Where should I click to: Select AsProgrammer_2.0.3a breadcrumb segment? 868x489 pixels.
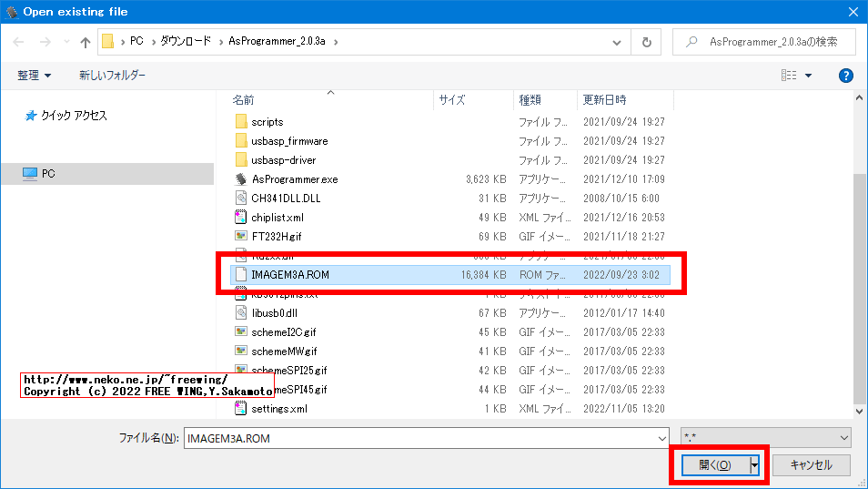tap(277, 41)
